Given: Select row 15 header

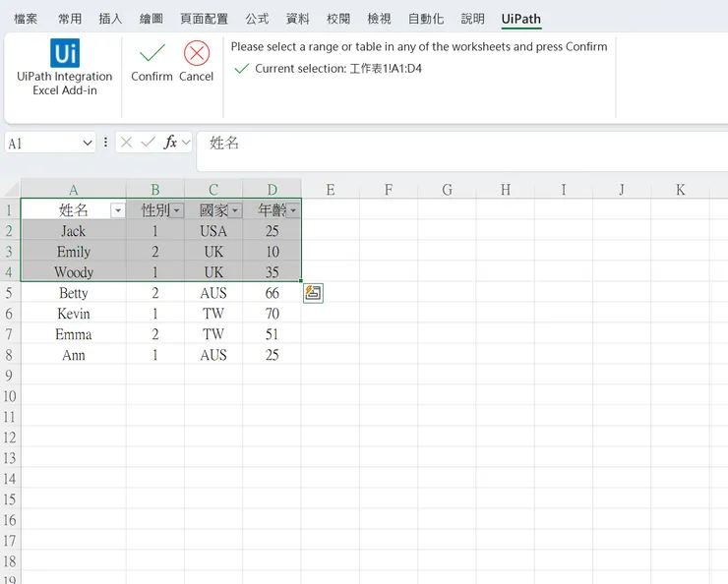Looking at the screenshot, I should tap(9, 499).
